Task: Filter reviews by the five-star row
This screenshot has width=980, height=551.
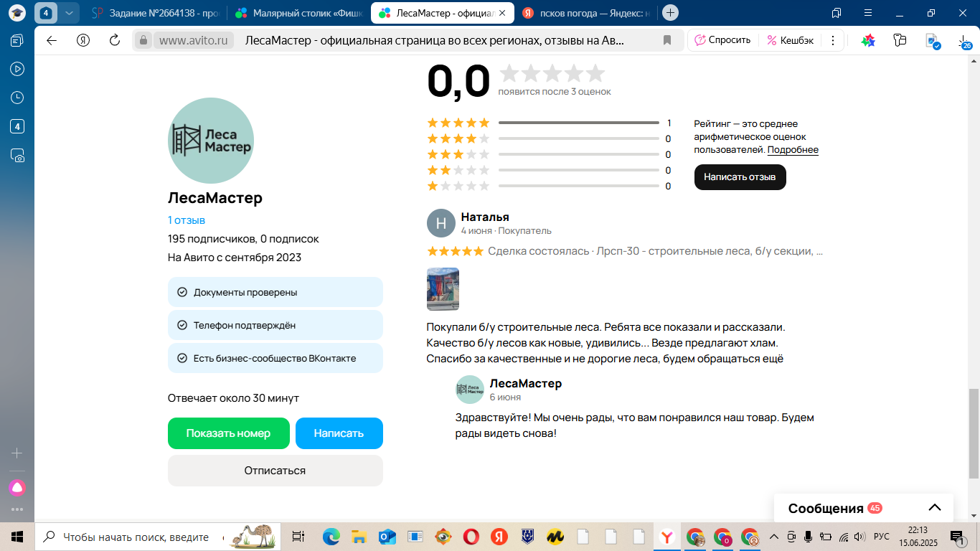Action: coord(549,123)
